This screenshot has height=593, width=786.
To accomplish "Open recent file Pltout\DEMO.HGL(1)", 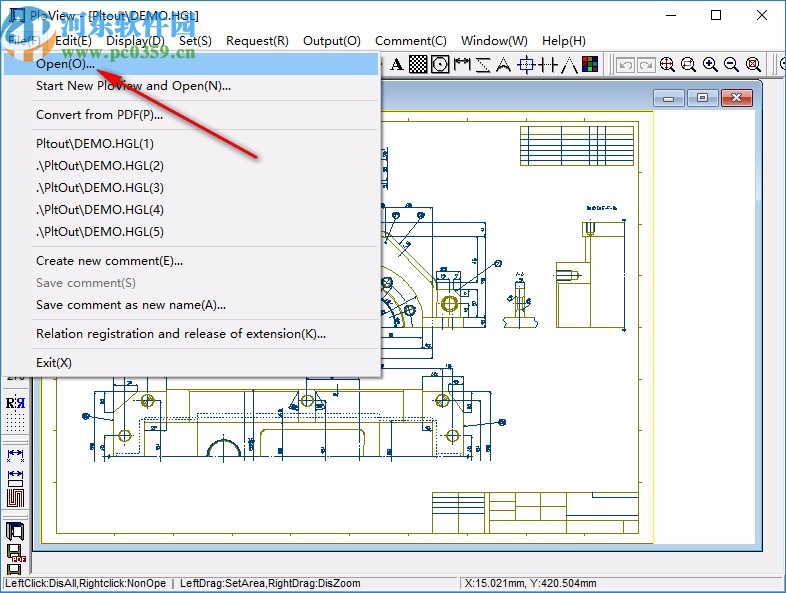I will pyautogui.click(x=95, y=143).
